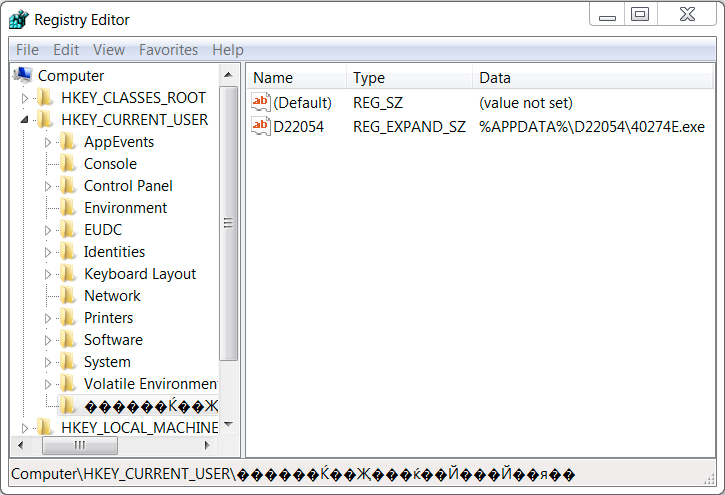Select the (Default) value name

click(x=302, y=103)
